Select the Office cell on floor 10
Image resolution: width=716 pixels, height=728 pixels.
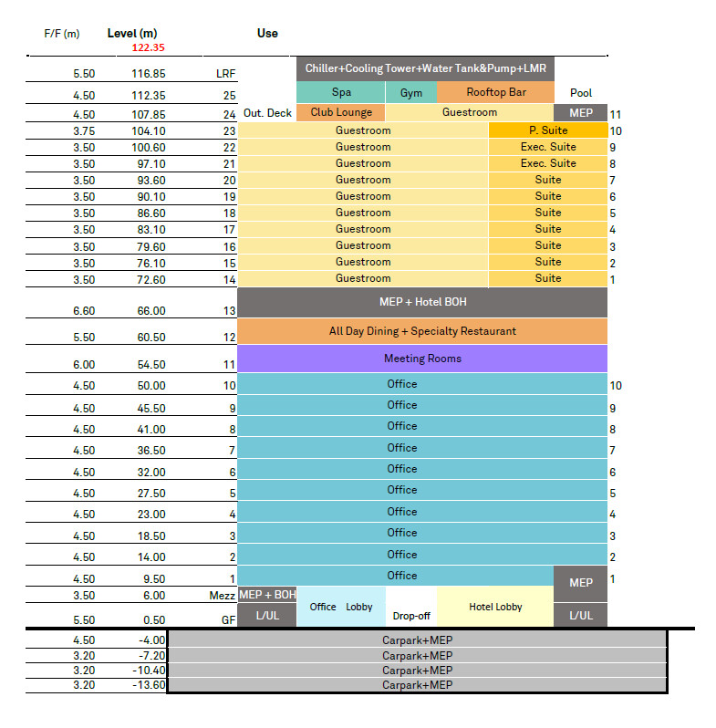click(x=422, y=384)
